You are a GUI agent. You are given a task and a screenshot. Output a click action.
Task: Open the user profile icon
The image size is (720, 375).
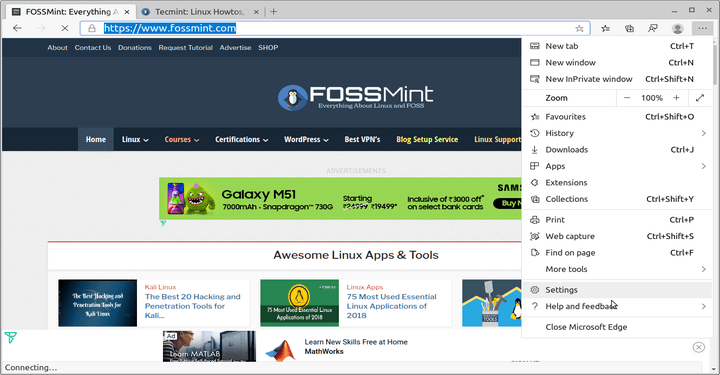pos(677,28)
